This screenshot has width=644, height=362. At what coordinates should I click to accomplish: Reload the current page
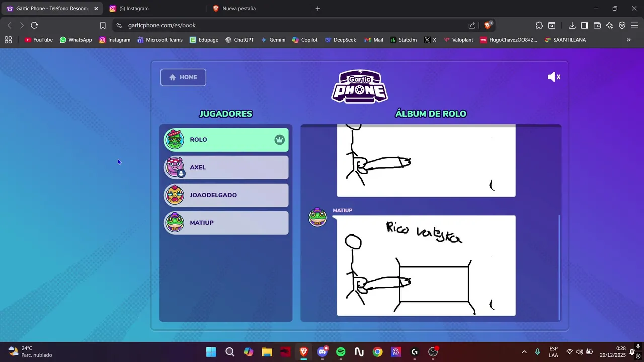click(34, 25)
